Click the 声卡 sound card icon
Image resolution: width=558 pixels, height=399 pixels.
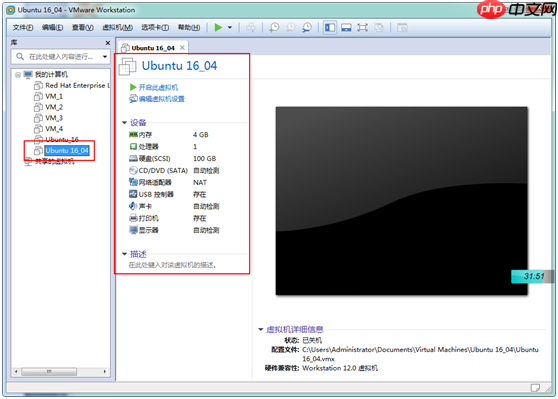[133, 206]
